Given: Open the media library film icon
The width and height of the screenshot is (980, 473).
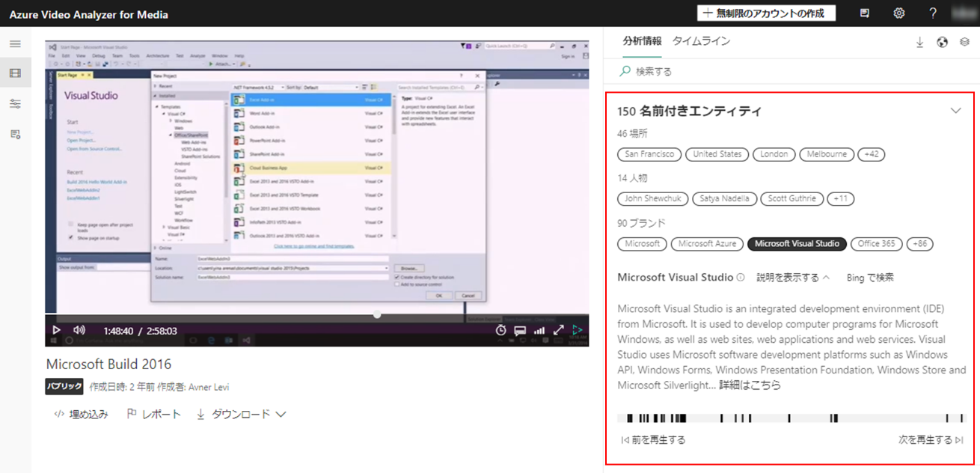Looking at the screenshot, I should click(15, 73).
